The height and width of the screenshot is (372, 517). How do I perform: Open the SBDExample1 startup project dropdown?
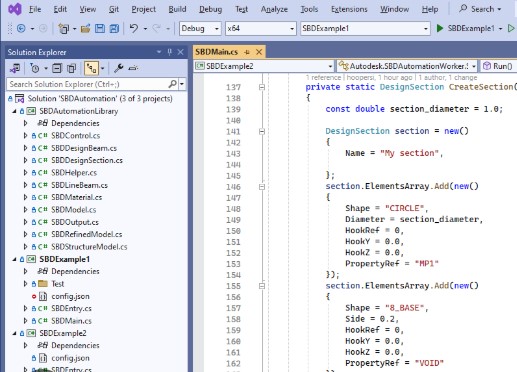(365, 29)
